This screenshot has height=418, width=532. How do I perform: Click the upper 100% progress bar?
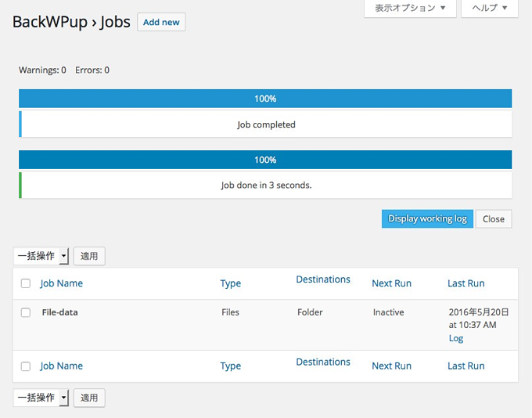pos(265,99)
